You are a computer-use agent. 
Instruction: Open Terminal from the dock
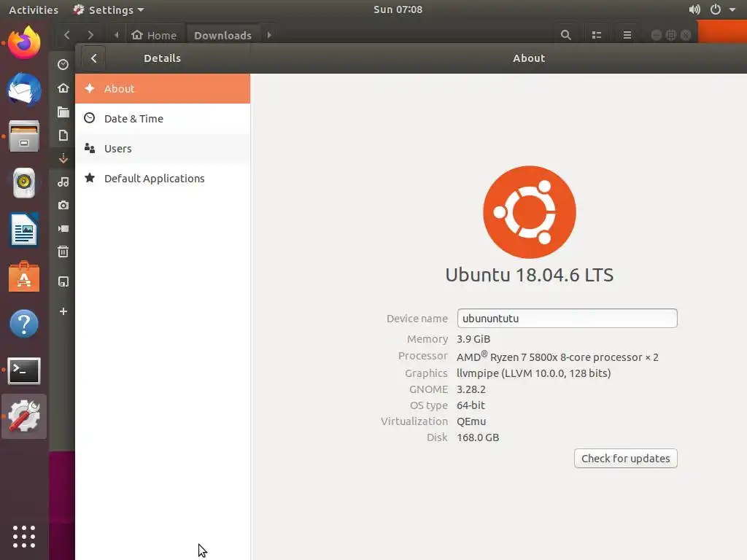(x=24, y=370)
